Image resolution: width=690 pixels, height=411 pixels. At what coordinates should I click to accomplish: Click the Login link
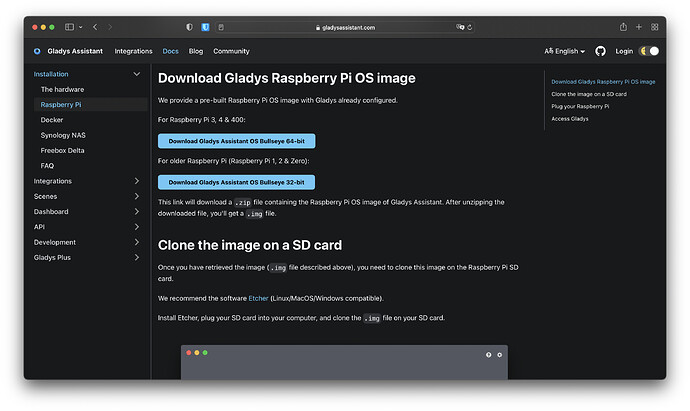click(x=624, y=51)
